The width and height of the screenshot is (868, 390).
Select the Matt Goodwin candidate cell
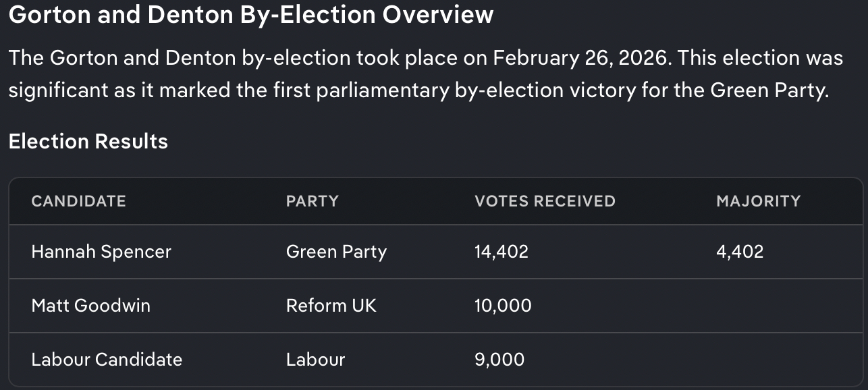pyautogui.click(x=90, y=306)
